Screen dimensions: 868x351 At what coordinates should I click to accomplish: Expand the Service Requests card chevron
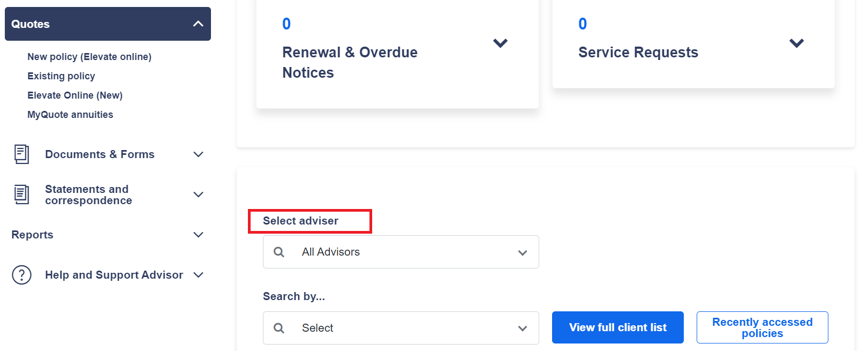click(796, 43)
